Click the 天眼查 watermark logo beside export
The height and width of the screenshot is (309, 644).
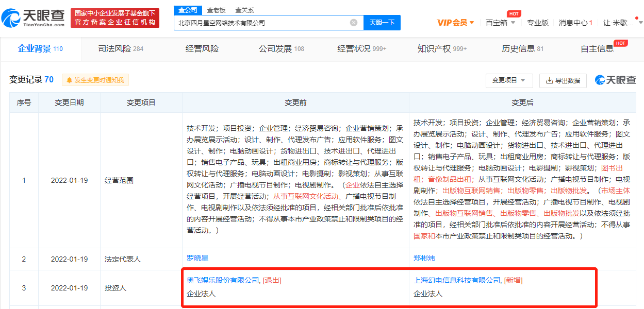tap(615, 80)
